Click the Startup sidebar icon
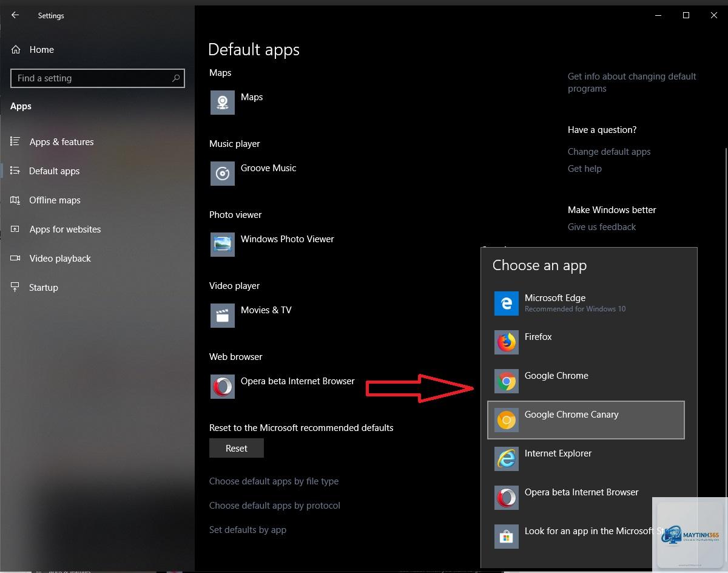Screen dimensions: 728x573 pos(16,287)
